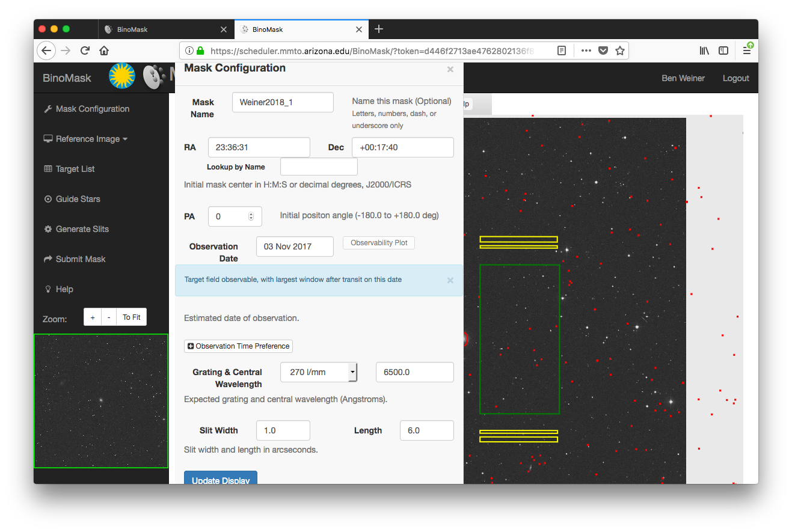Open the Pocket save icon
The width and height of the screenshot is (792, 532).
pos(603,50)
